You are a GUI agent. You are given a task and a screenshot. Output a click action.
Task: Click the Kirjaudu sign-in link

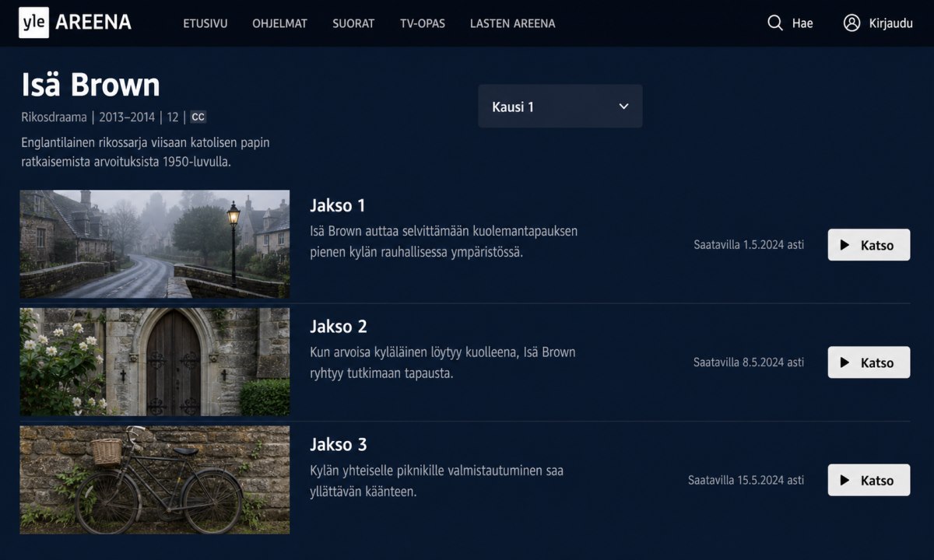tap(890, 23)
